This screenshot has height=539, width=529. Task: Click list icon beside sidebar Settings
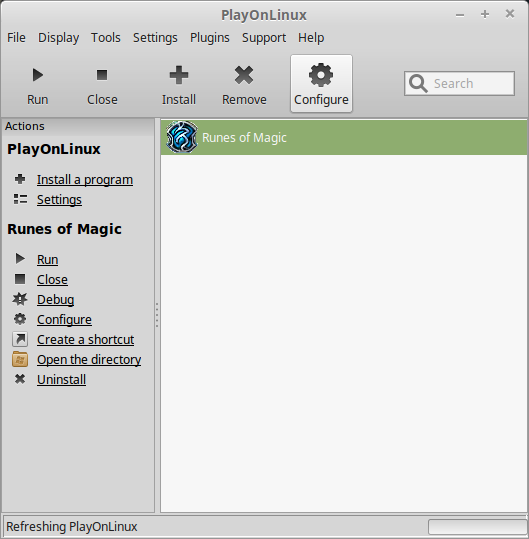[x=20, y=199]
